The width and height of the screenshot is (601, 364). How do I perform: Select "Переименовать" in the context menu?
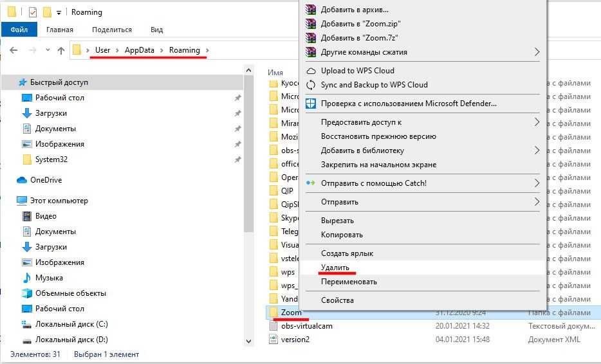(x=349, y=282)
